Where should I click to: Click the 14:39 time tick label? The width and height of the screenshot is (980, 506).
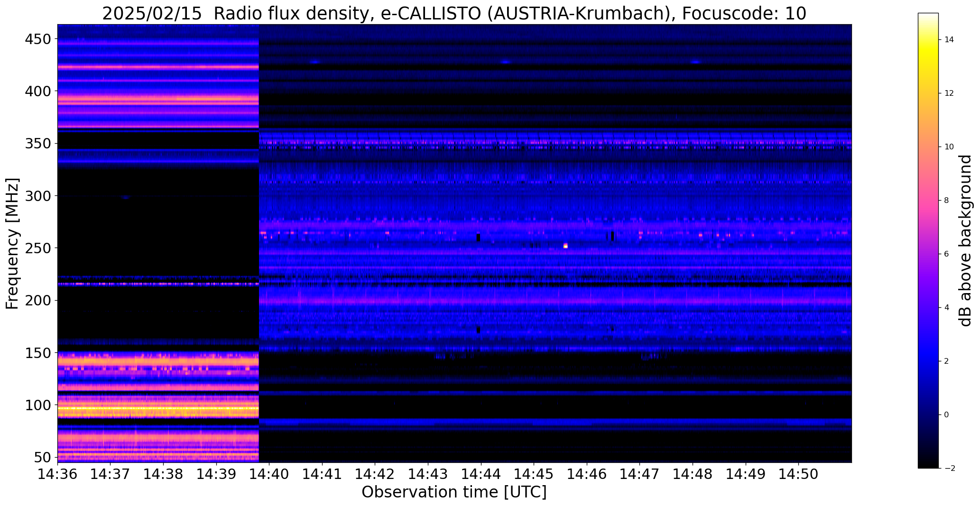[x=216, y=474]
